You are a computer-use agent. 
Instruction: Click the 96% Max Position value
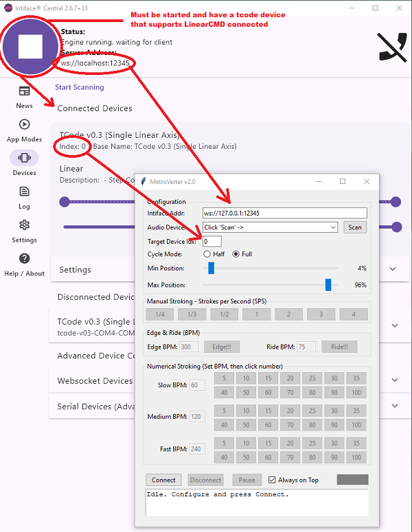point(360,285)
